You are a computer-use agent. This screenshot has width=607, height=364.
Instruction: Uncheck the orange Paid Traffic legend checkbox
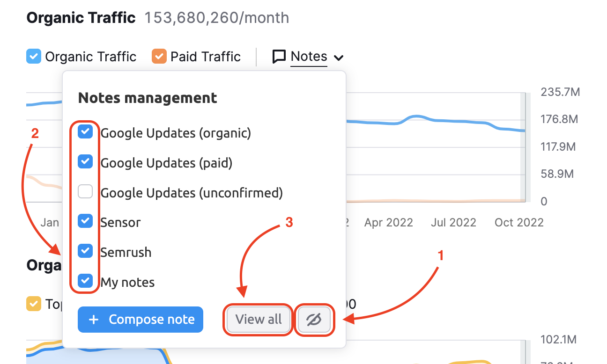159,57
